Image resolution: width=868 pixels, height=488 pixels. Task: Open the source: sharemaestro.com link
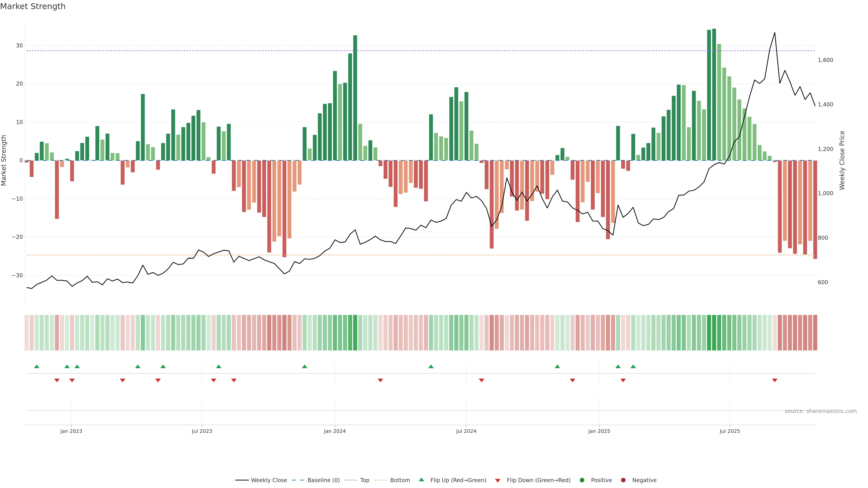point(821,411)
